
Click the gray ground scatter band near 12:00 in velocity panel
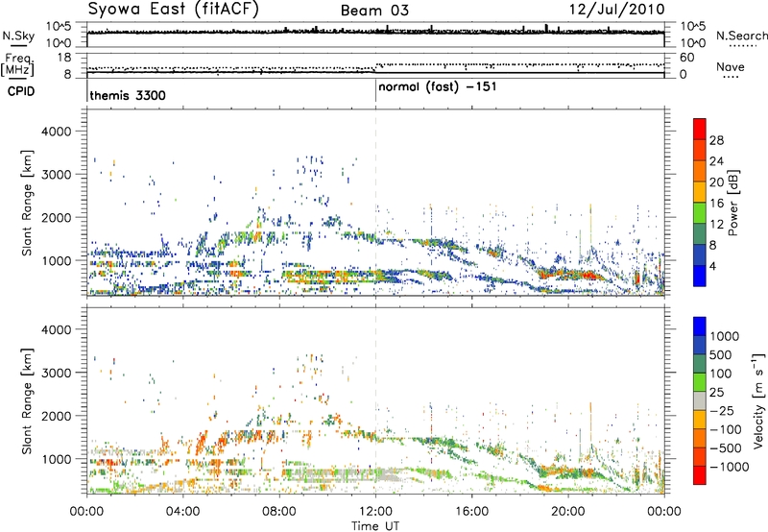(x=387, y=475)
